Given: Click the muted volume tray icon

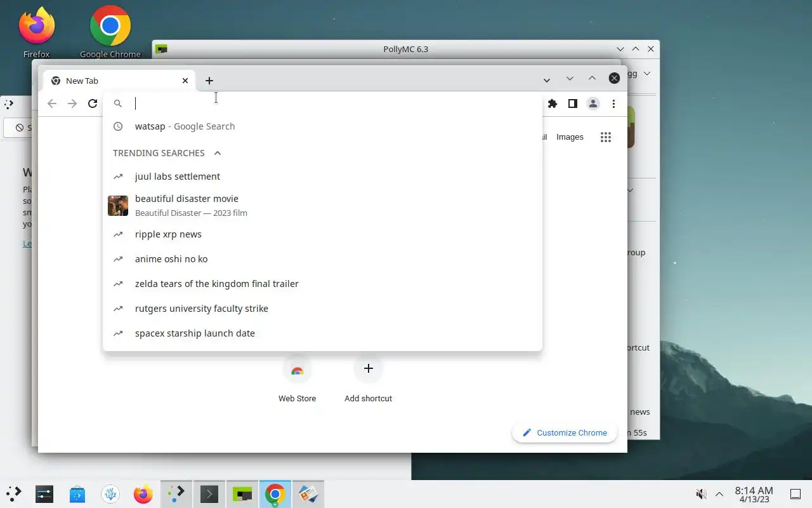Looking at the screenshot, I should tap(701, 494).
